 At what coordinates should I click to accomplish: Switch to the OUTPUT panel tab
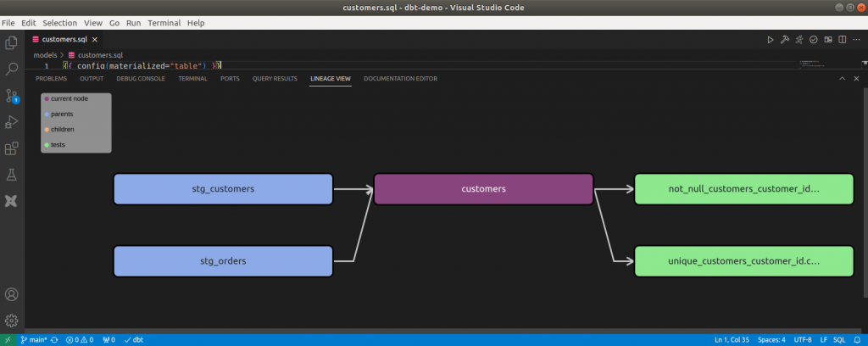tap(92, 79)
